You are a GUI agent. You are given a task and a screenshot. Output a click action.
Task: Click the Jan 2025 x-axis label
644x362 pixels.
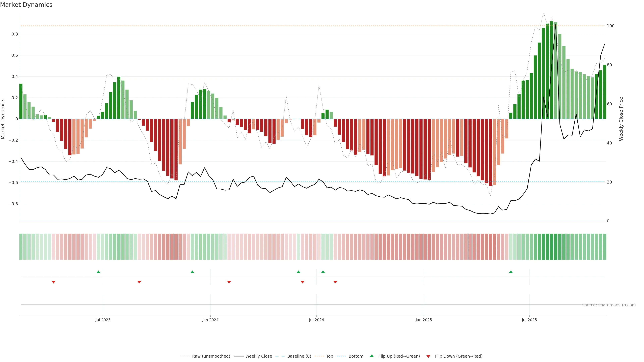tap(423, 320)
